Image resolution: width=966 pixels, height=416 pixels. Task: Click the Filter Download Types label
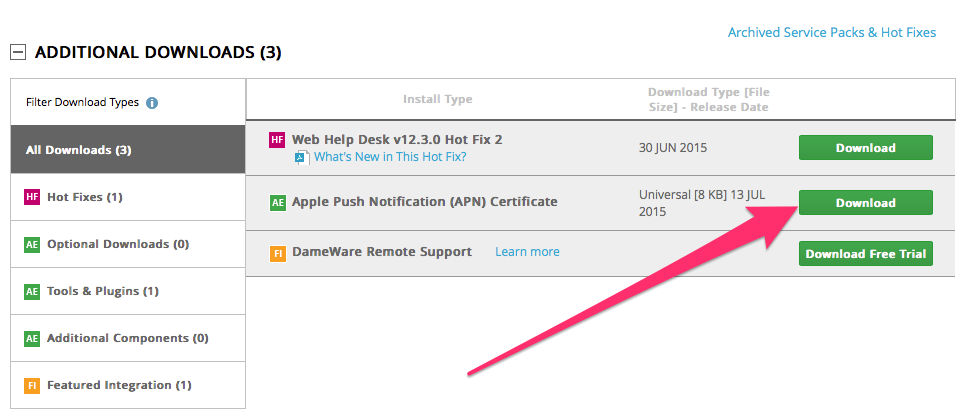point(83,102)
